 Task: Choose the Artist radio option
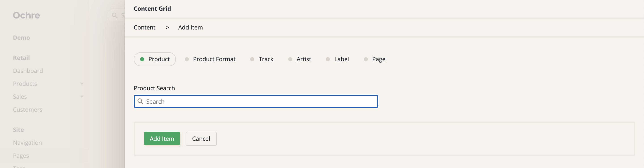pyautogui.click(x=299, y=59)
